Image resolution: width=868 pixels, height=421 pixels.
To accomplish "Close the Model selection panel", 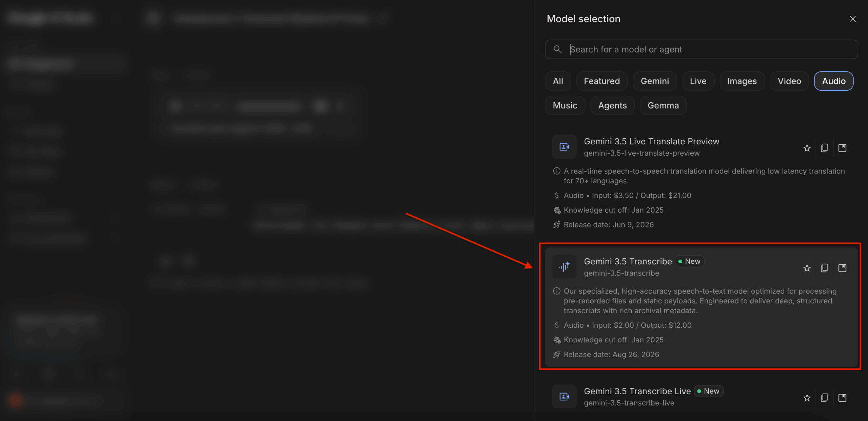I will click(x=853, y=19).
